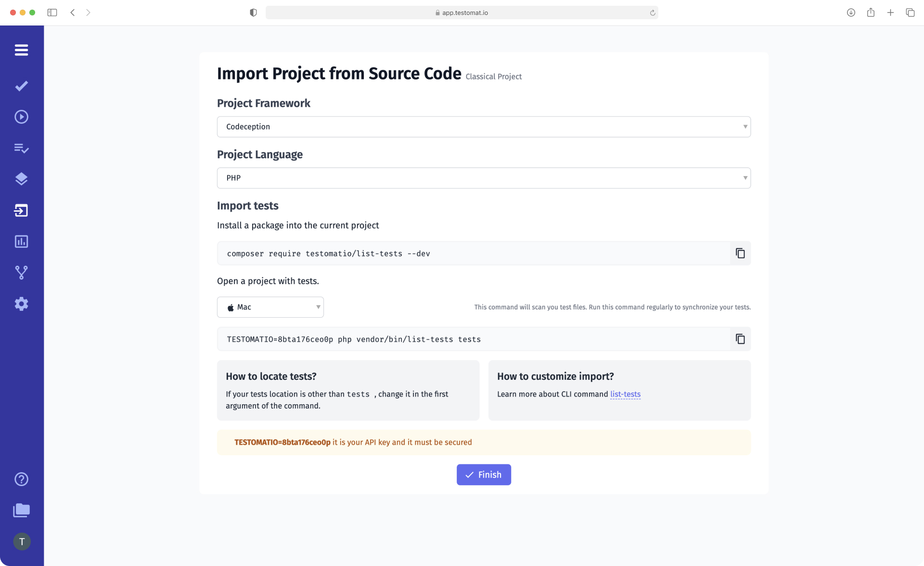924x566 pixels.
Task: Open Projects using the folder icon
Action: (x=22, y=511)
